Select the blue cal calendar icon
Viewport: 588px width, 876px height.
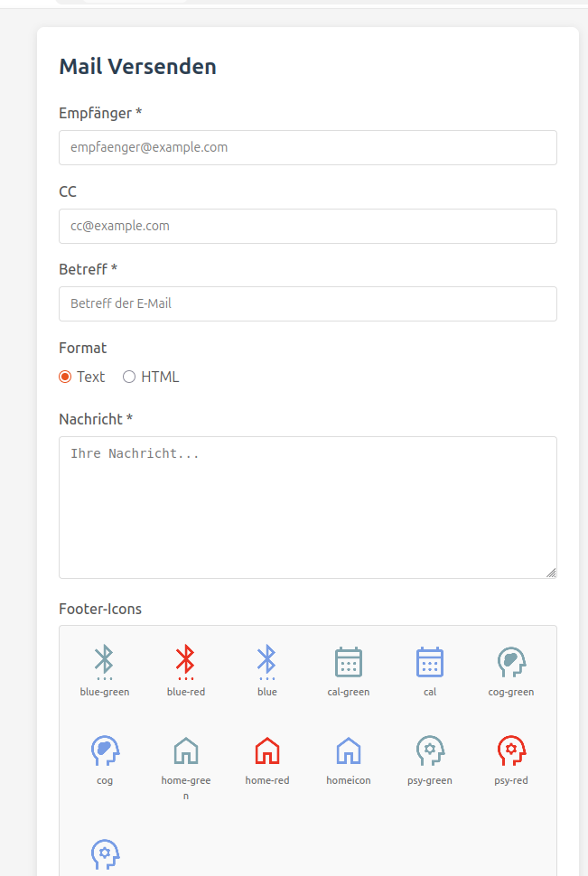[x=430, y=662]
